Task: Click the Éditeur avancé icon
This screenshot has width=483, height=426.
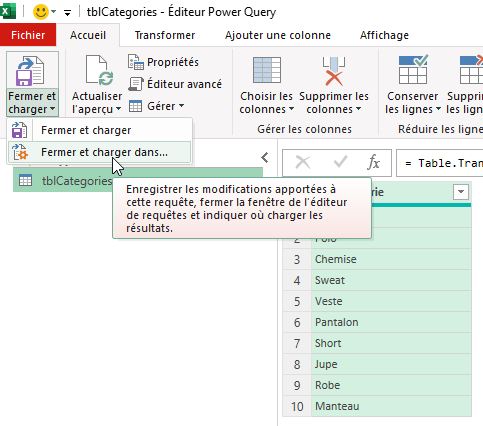Action: pyautogui.click(x=136, y=84)
